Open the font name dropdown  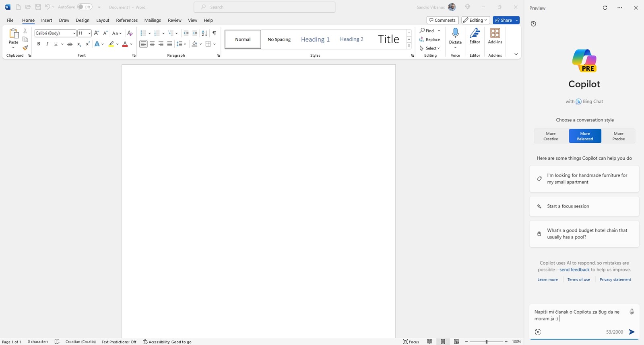click(74, 33)
